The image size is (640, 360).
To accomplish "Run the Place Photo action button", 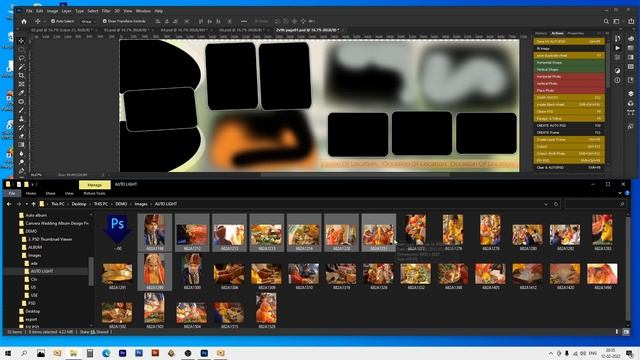I will (569, 90).
